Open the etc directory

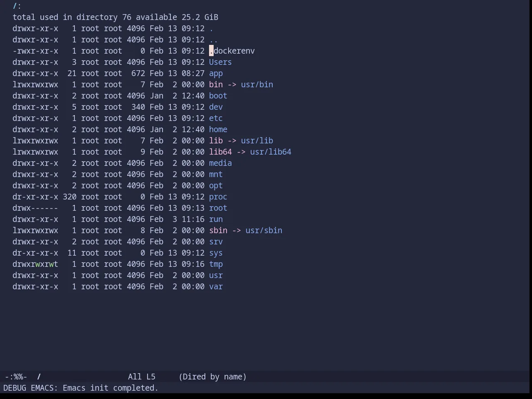(216, 118)
